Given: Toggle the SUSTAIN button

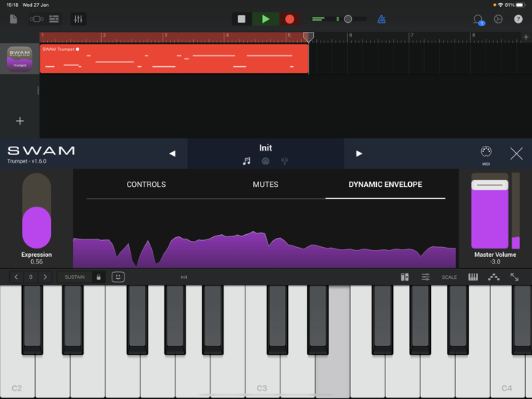Looking at the screenshot, I should (x=74, y=277).
